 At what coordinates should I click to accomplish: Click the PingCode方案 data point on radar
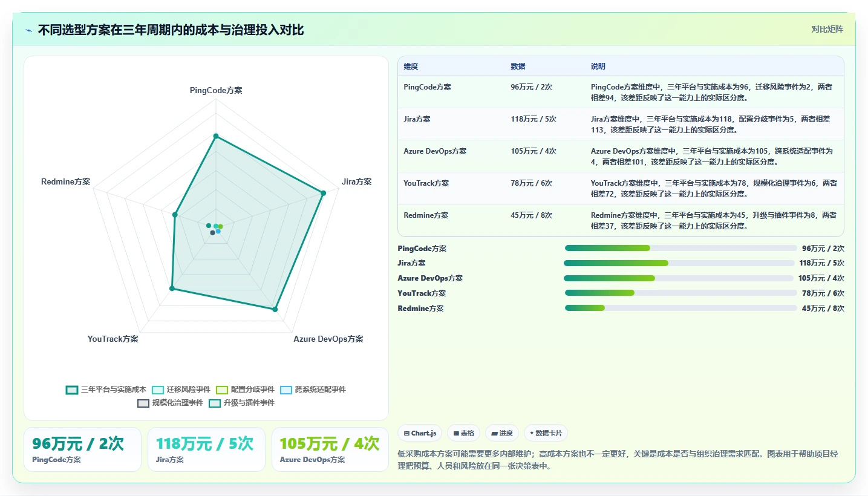(216, 136)
